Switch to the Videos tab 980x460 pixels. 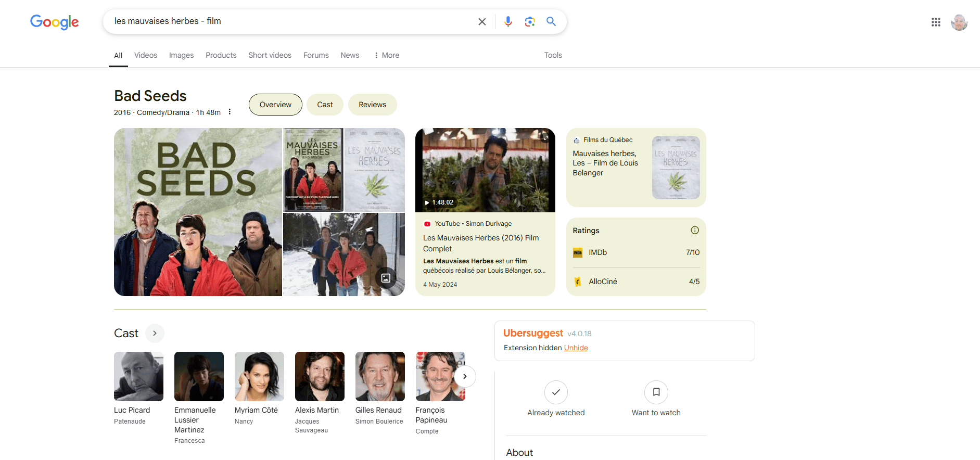click(x=145, y=55)
